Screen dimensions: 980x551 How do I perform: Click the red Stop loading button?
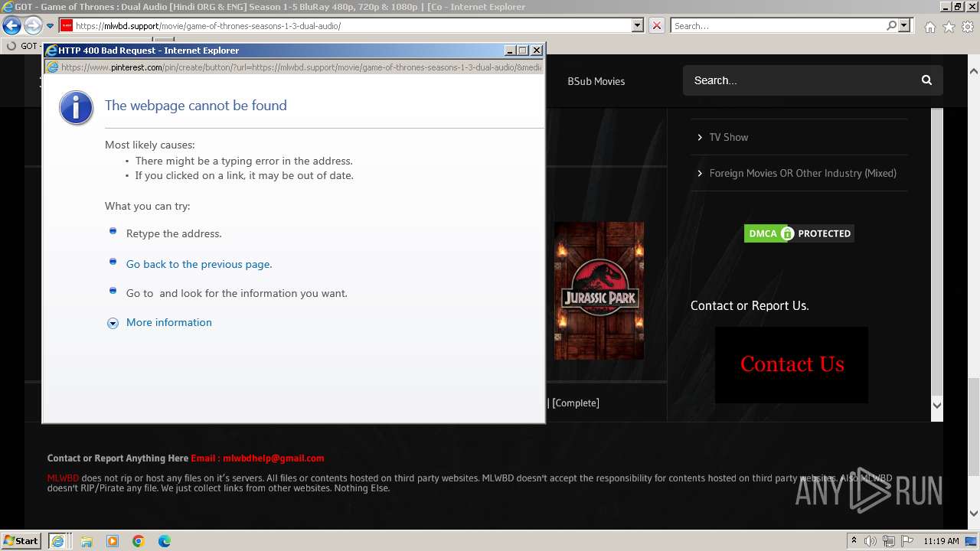[x=656, y=25]
